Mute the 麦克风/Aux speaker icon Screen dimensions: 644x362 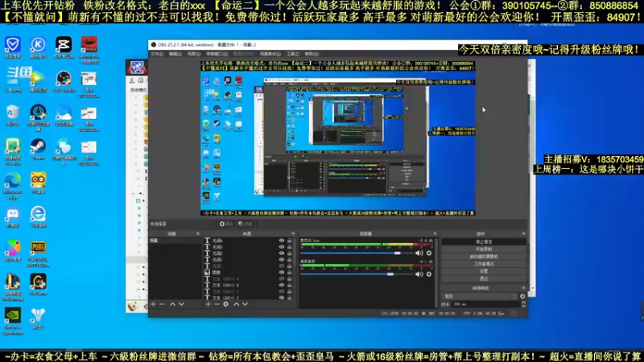pos(419,253)
